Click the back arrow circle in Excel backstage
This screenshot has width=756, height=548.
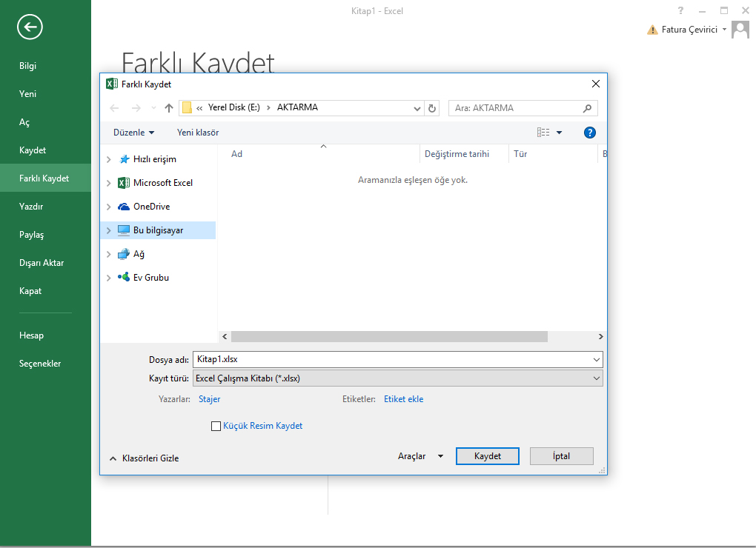point(30,27)
